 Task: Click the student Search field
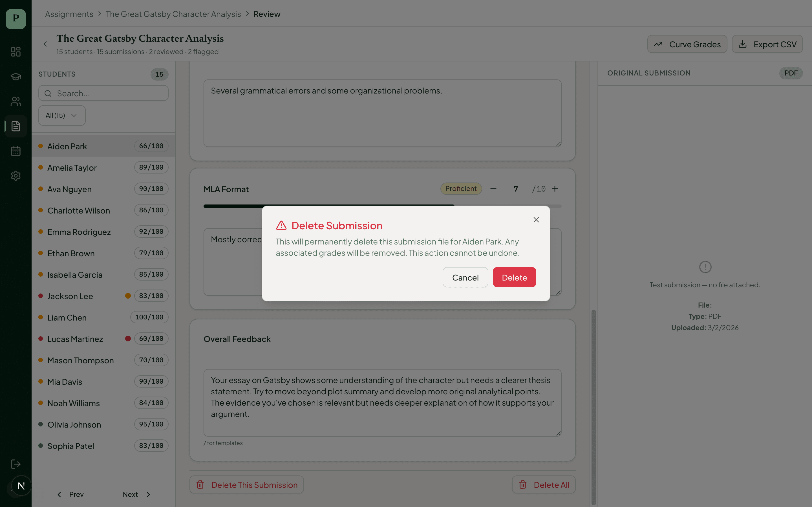click(x=103, y=93)
